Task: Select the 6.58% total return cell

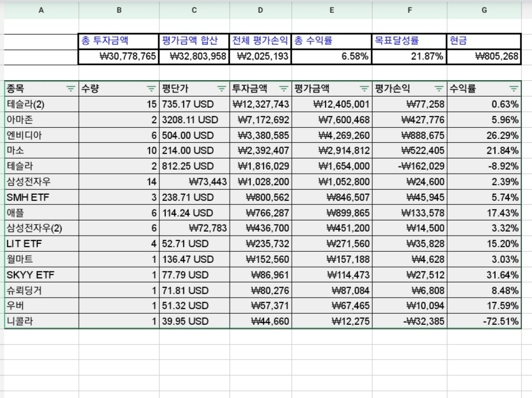Action: point(332,56)
